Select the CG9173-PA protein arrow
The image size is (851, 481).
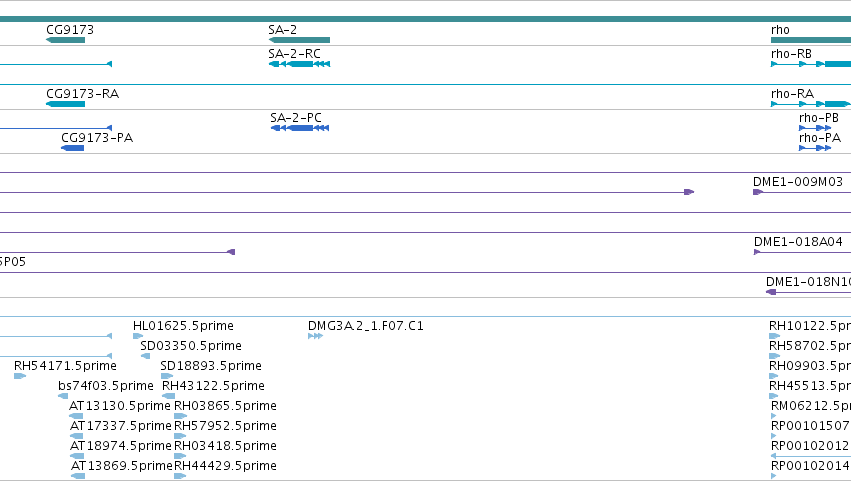coord(73,148)
